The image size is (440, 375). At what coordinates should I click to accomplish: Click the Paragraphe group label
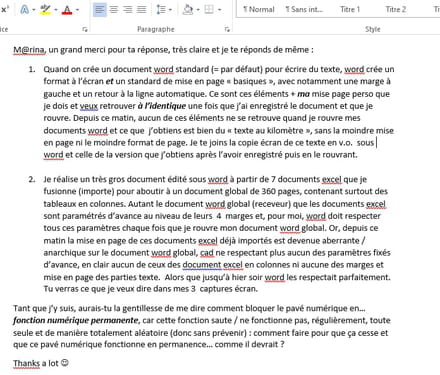pyautogui.click(x=156, y=29)
